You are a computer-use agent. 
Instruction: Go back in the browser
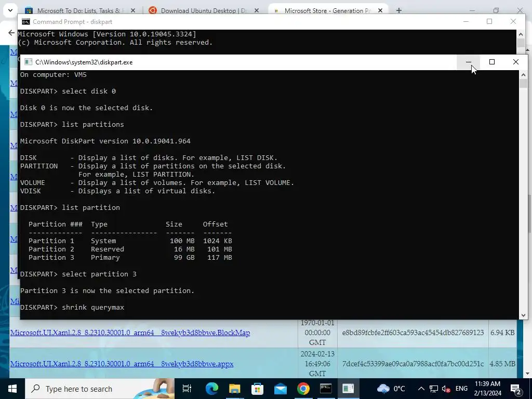click(x=11, y=33)
